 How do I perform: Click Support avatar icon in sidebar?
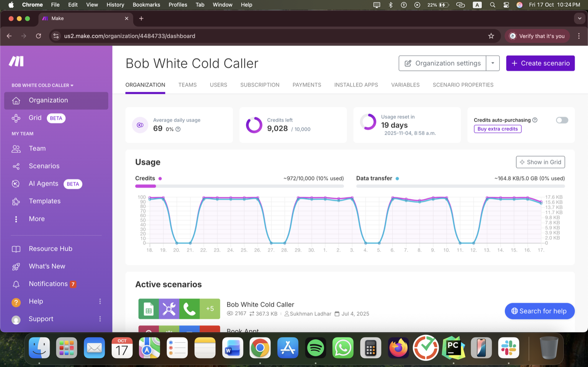[16, 320]
